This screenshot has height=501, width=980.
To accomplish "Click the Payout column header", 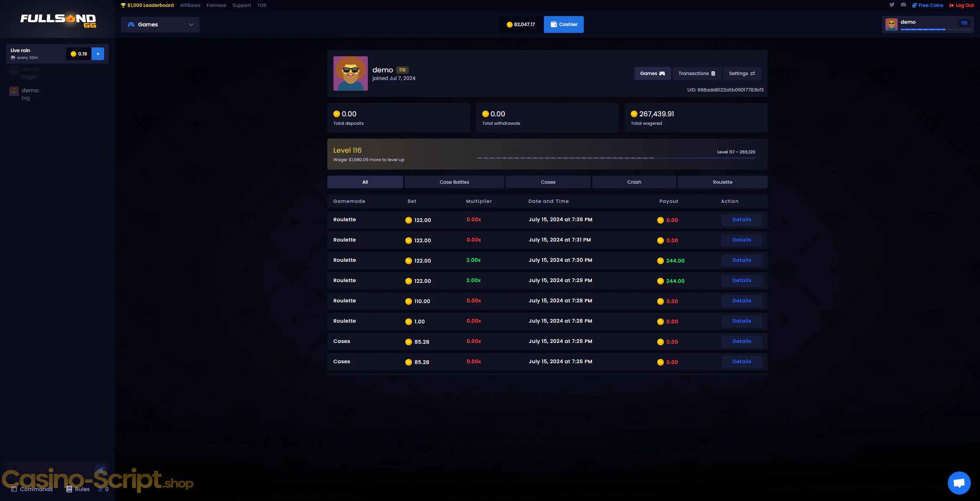I will pyautogui.click(x=669, y=201).
